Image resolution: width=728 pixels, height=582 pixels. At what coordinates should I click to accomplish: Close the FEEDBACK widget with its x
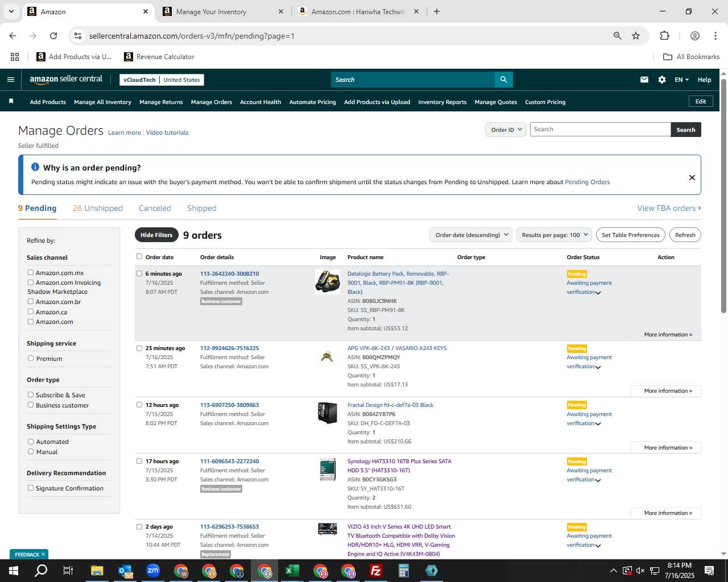[43, 554]
